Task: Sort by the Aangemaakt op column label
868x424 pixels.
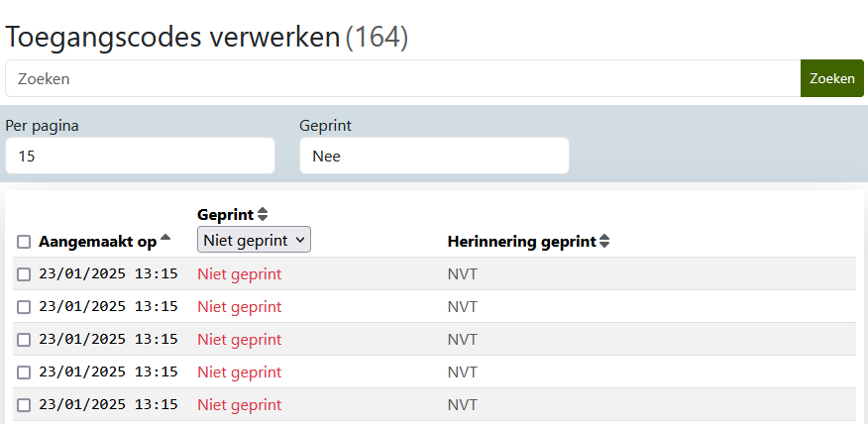Action: tap(97, 242)
